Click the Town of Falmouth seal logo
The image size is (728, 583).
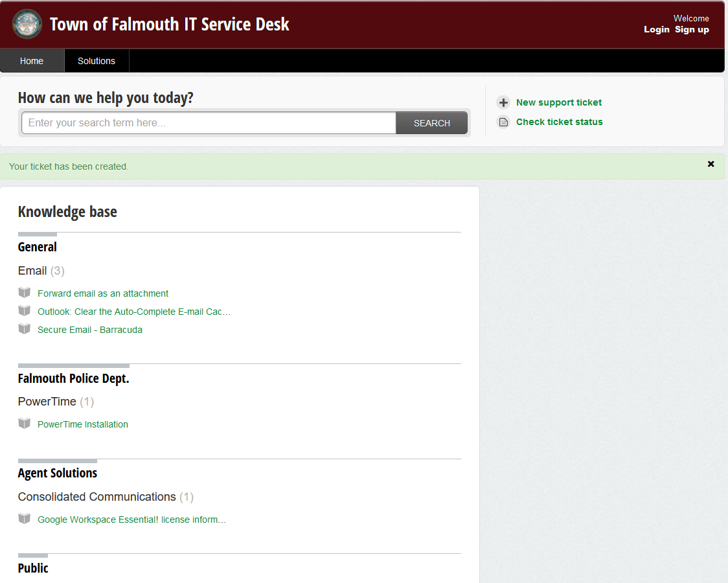[27, 24]
